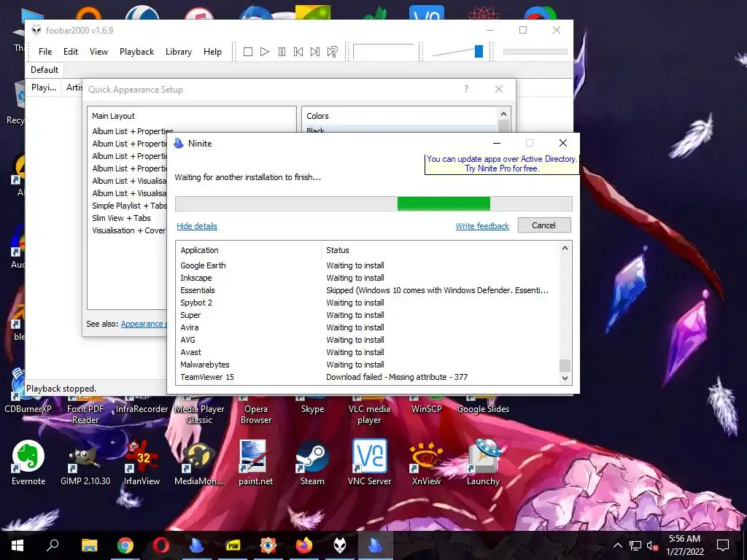Open the File menu in foobar2000

(45, 52)
